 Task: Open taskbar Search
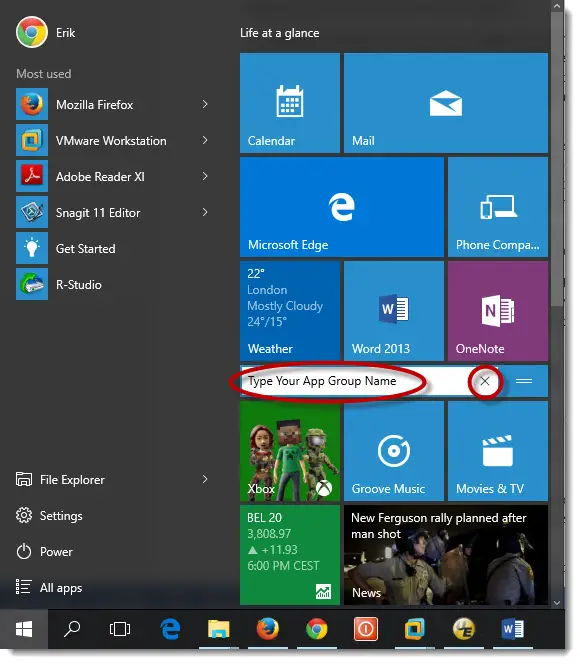(72, 629)
